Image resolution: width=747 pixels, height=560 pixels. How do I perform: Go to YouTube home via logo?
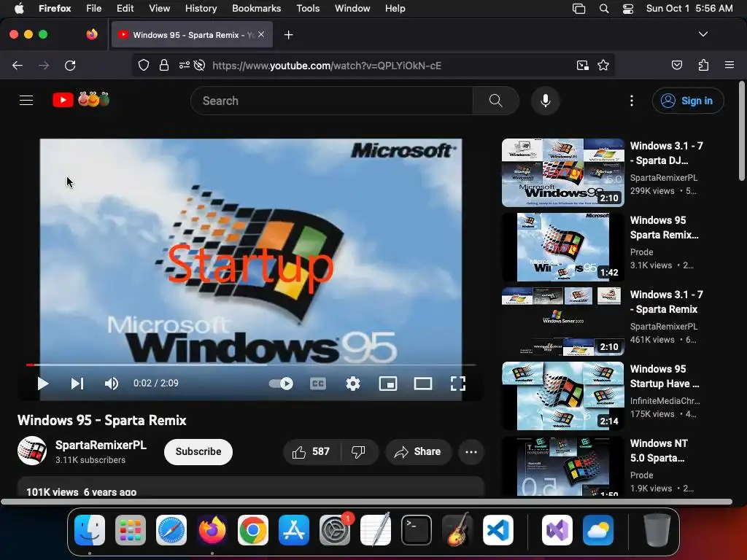pos(81,100)
